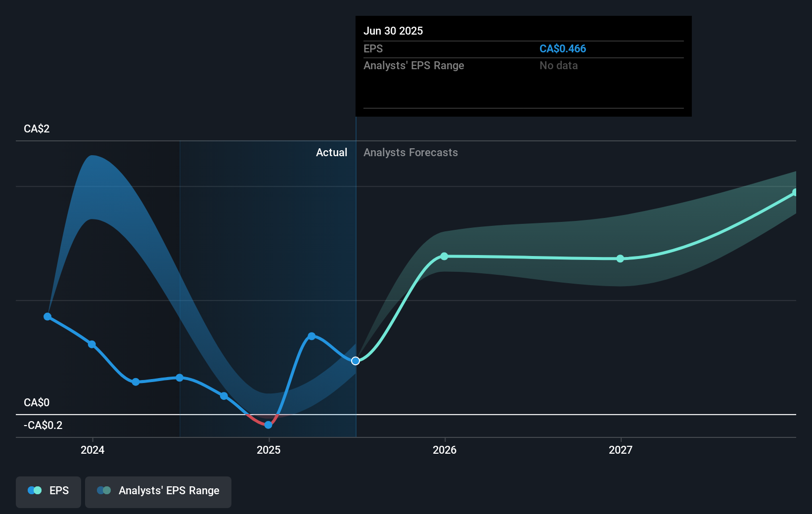Click the negative EPS point below the zero line
Viewport: 812px width, 514px height.
click(268, 425)
